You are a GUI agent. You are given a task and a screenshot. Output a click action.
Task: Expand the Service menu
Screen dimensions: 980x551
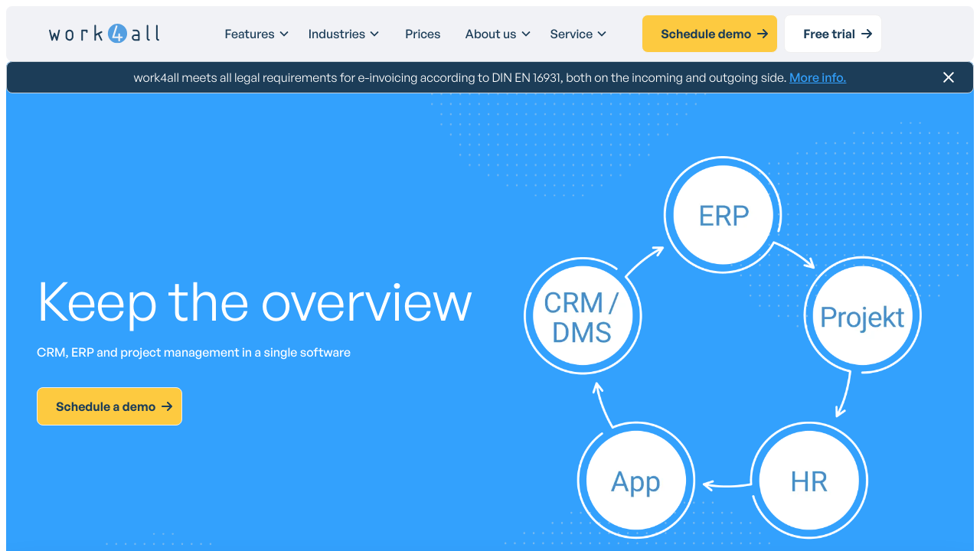(578, 34)
